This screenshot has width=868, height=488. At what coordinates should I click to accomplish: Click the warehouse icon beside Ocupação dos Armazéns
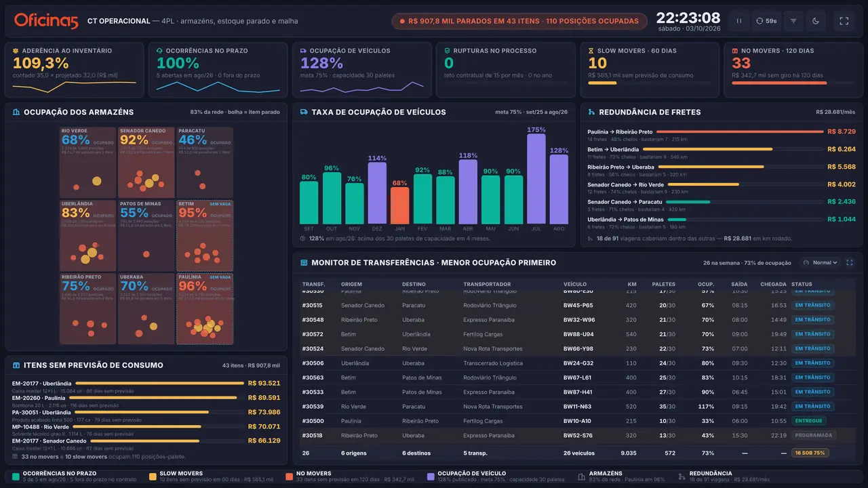pos(16,113)
